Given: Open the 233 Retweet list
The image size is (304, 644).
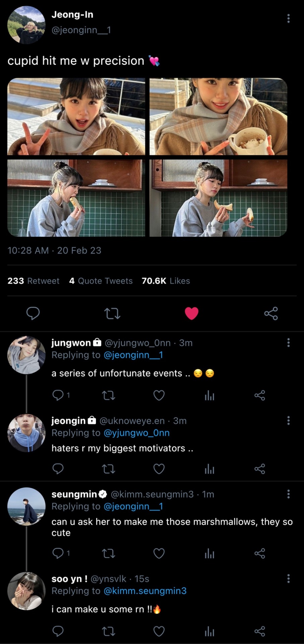Looking at the screenshot, I should tap(34, 281).
